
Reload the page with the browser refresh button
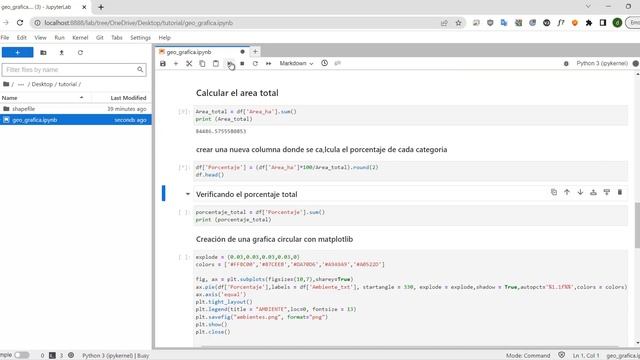[x=20, y=23]
